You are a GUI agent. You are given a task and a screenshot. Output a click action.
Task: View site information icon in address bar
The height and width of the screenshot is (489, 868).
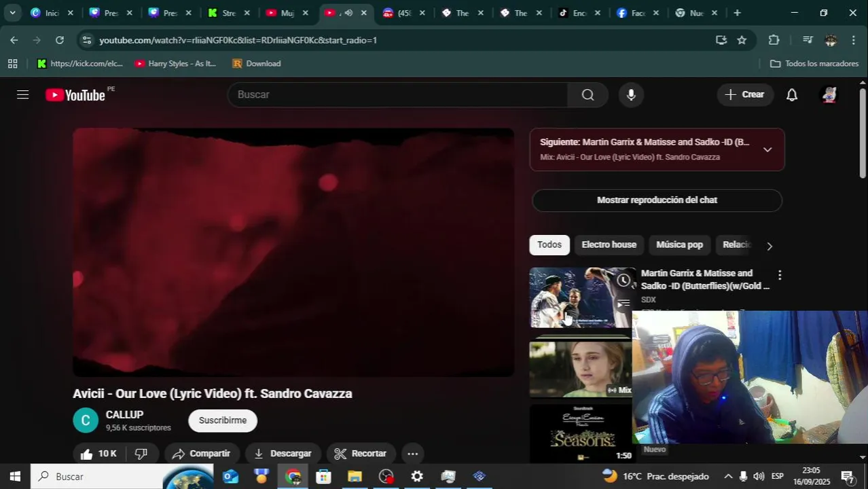[x=86, y=40]
